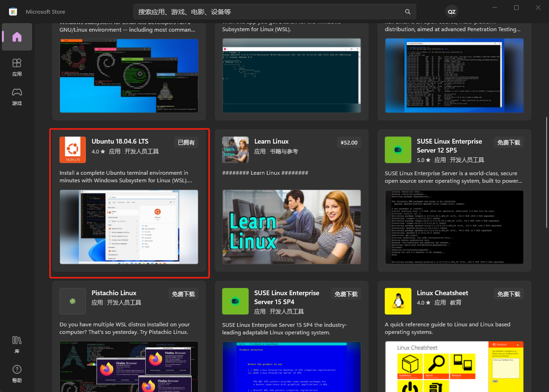Open the 库 (Library) section
This screenshot has height=392, width=549.
coord(17,345)
